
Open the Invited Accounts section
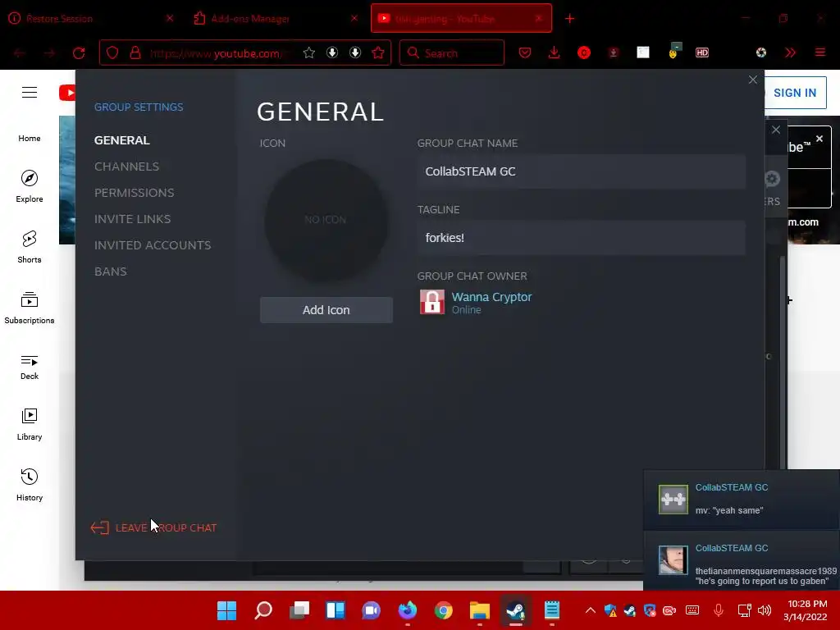153,245
